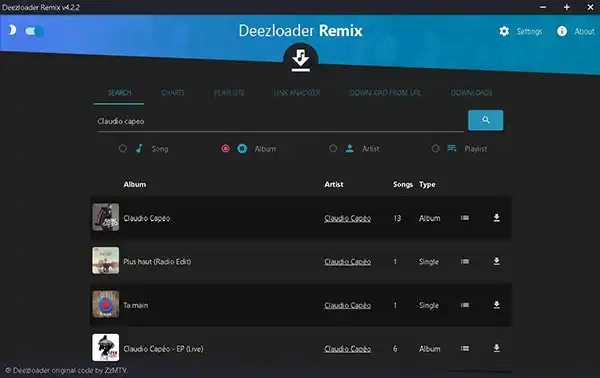Open Claudio Capéo album cover thumbnail

106,217
